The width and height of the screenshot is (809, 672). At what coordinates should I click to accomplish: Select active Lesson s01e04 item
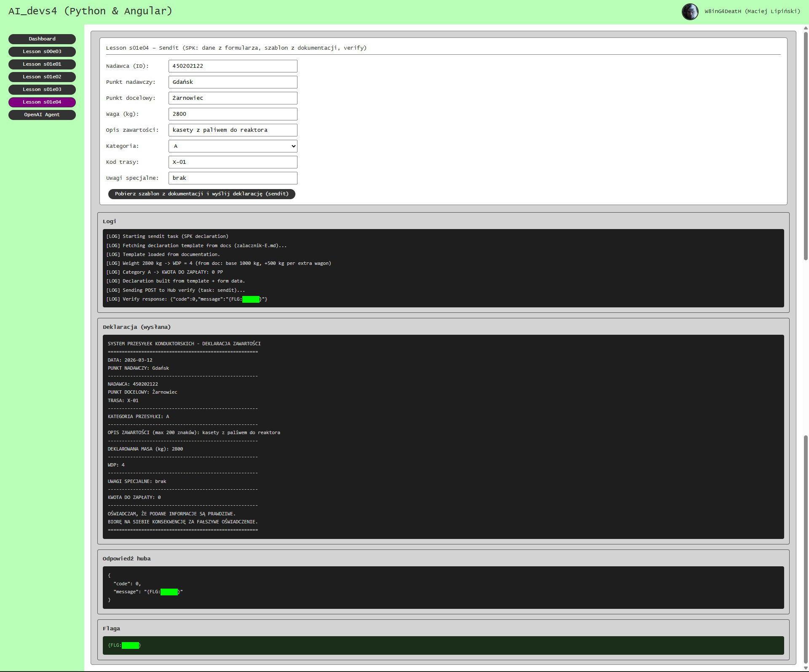click(42, 102)
